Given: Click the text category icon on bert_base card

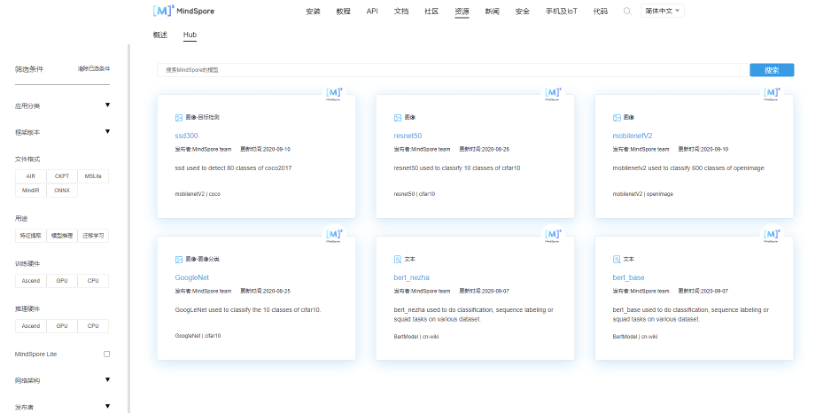Looking at the screenshot, I should pos(617,260).
